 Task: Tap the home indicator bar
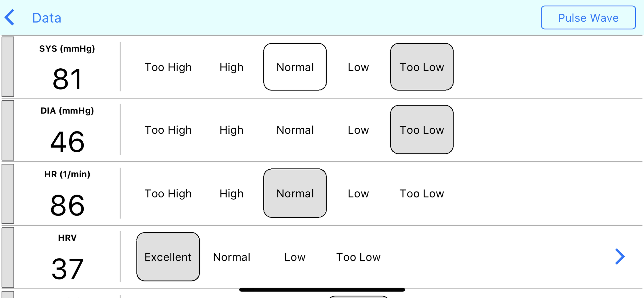click(322, 290)
